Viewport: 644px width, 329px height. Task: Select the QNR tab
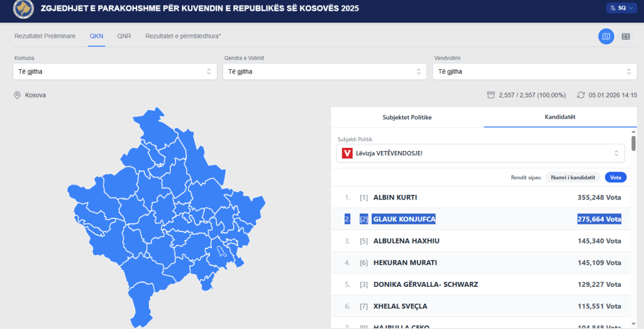coord(124,36)
